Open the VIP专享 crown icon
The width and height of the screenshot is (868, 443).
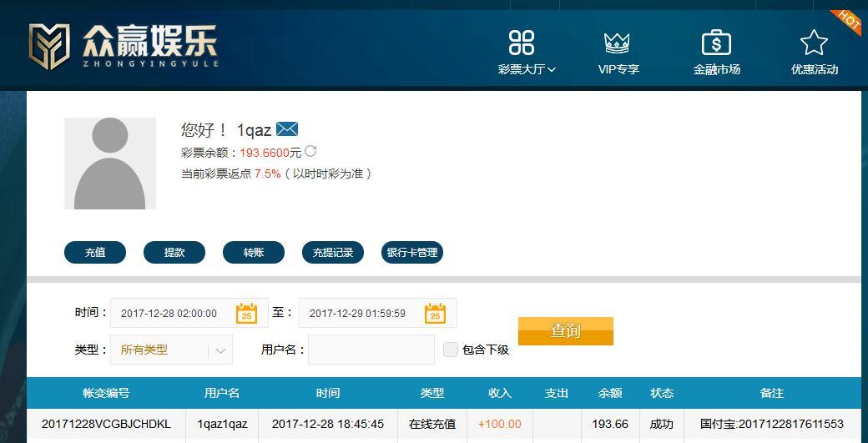tap(618, 43)
